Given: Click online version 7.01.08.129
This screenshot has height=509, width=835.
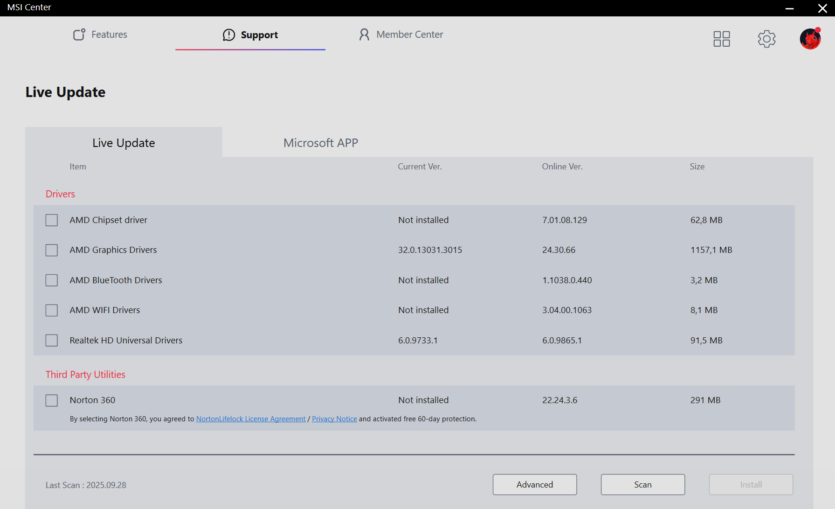Looking at the screenshot, I should point(564,220).
